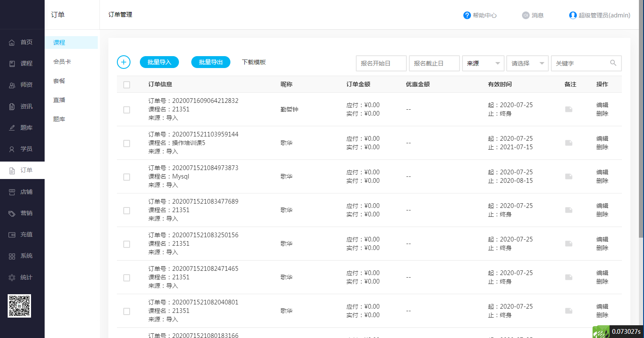This screenshot has width=644, height=338.
Task: Click the home icon in left sidebar
Action: click(12, 43)
